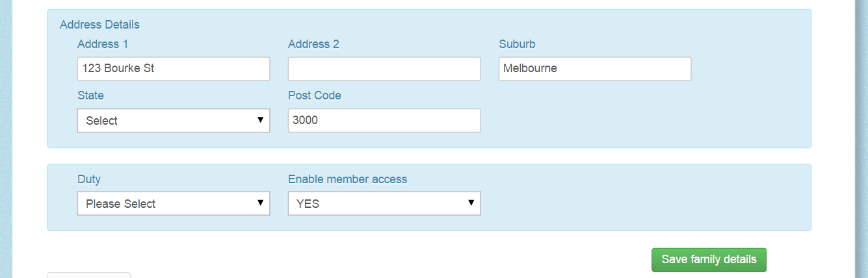868x278 pixels.
Task: Click the Save family details button
Action: coord(709,260)
